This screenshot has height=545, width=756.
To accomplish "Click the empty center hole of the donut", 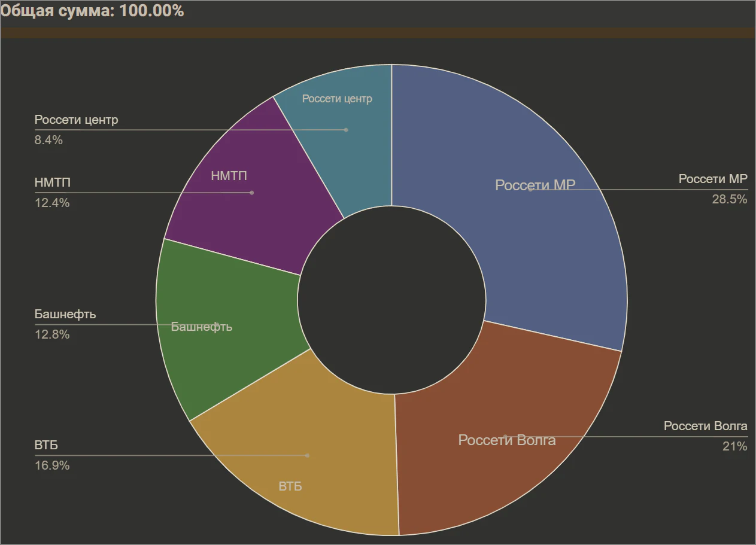I will click(x=391, y=299).
